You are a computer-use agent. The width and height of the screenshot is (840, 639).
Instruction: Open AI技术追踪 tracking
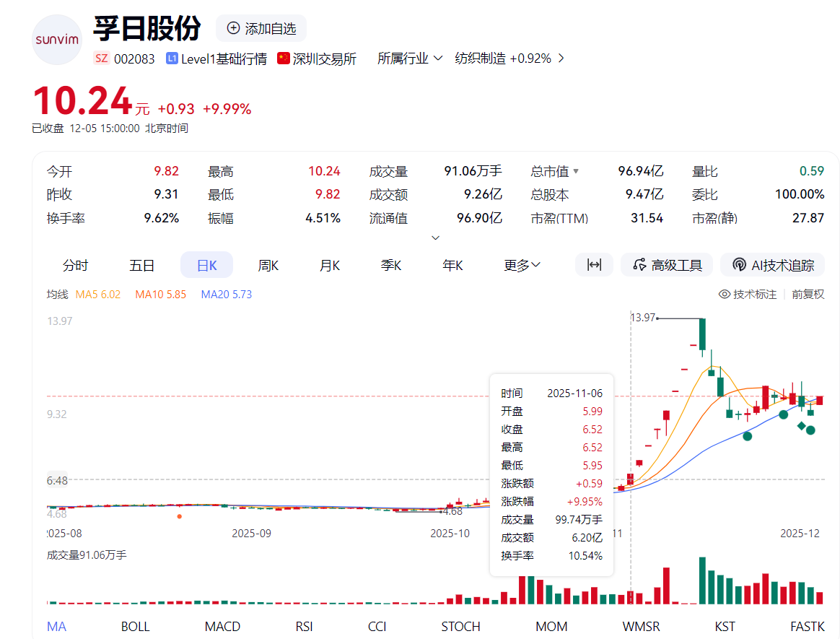pos(774,265)
